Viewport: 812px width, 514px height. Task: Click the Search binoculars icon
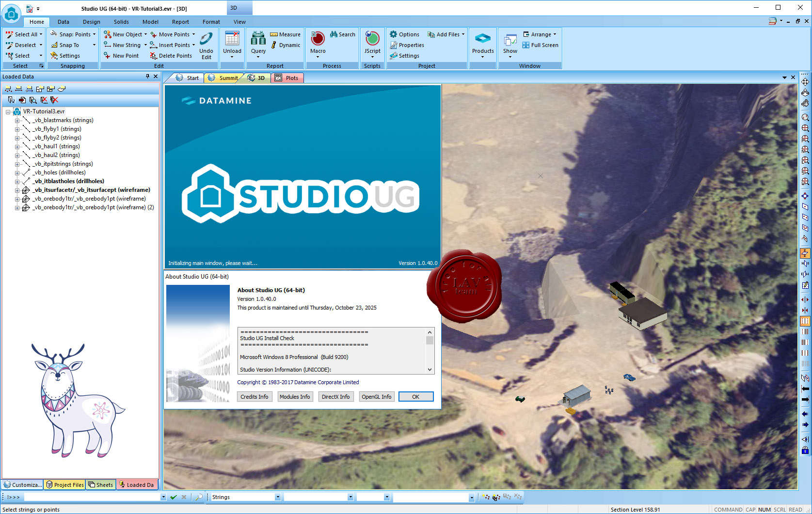pyautogui.click(x=334, y=34)
